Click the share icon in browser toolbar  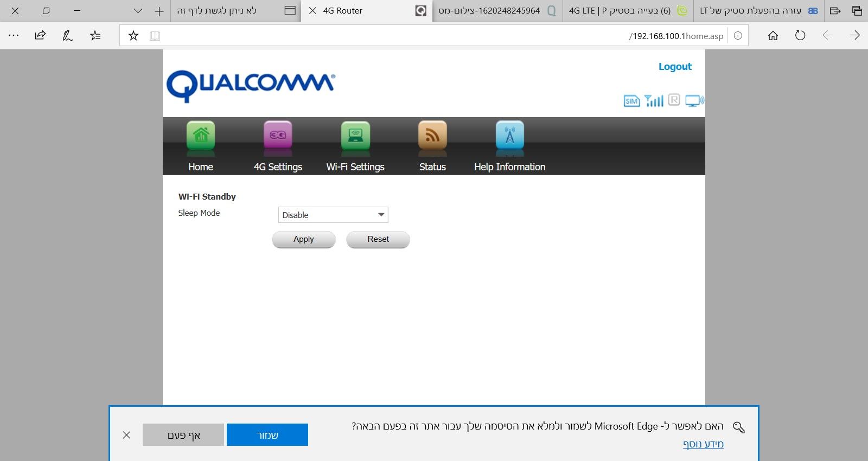tap(40, 36)
